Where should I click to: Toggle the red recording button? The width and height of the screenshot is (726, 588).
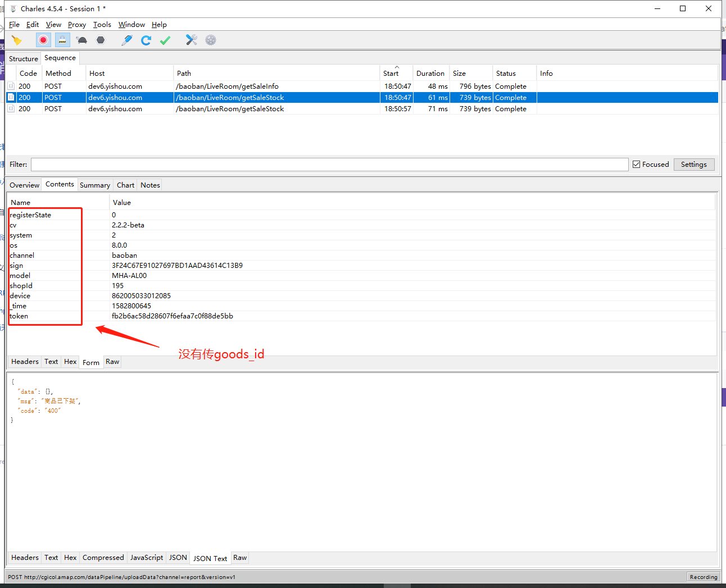point(43,40)
